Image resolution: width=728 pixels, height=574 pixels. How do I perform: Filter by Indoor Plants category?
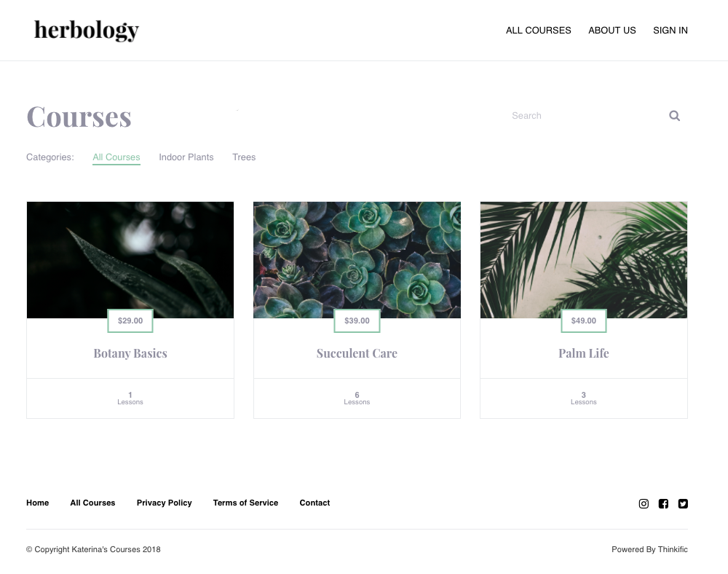pos(186,157)
